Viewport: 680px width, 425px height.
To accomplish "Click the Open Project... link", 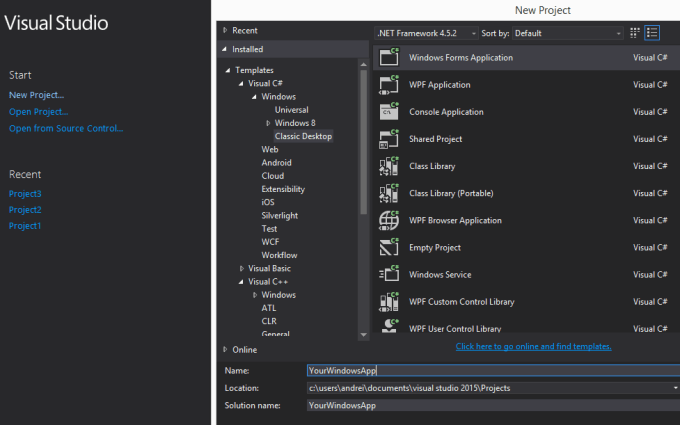I will pyautogui.click(x=39, y=112).
